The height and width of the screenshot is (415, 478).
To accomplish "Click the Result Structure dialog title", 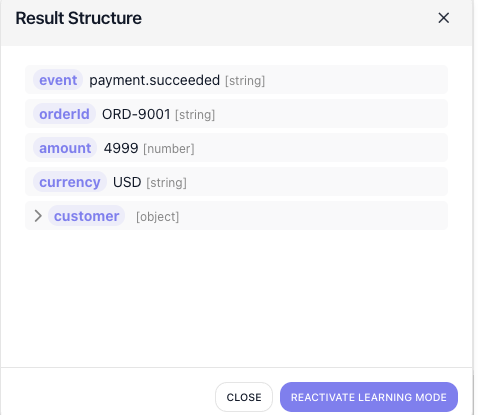I will [x=79, y=18].
